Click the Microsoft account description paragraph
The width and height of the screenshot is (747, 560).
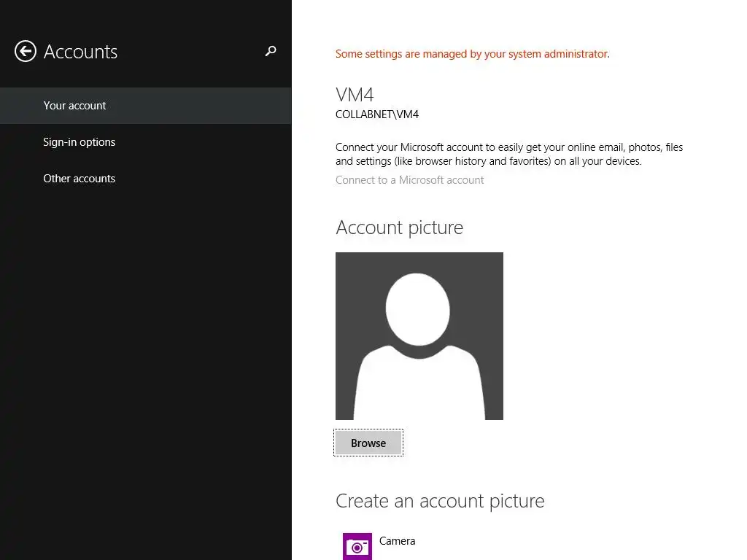(508, 154)
